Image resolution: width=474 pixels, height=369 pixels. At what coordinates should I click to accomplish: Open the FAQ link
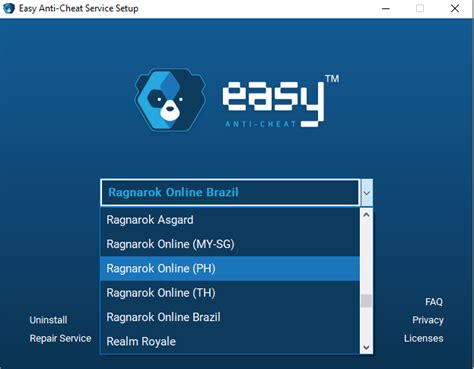[434, 302]
